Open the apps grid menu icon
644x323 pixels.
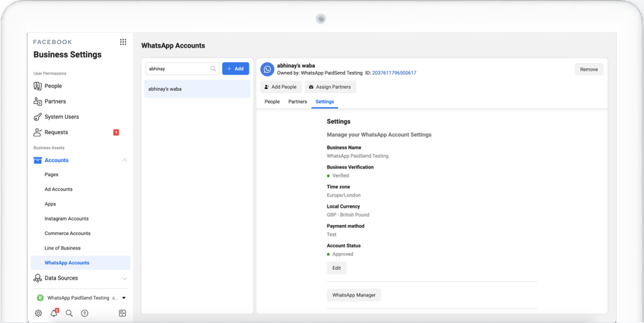pyautogui.click(x=123, y=42)
